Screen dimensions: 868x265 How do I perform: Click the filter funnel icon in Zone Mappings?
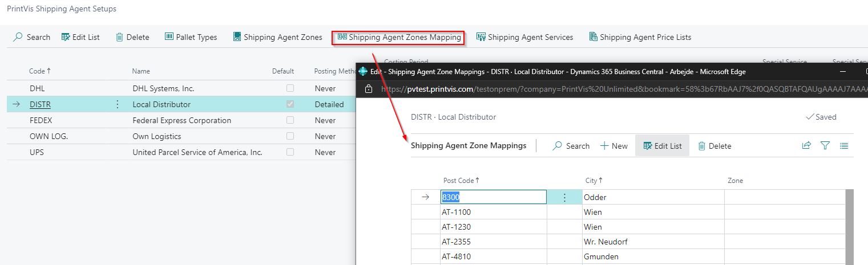pos(825,145)
